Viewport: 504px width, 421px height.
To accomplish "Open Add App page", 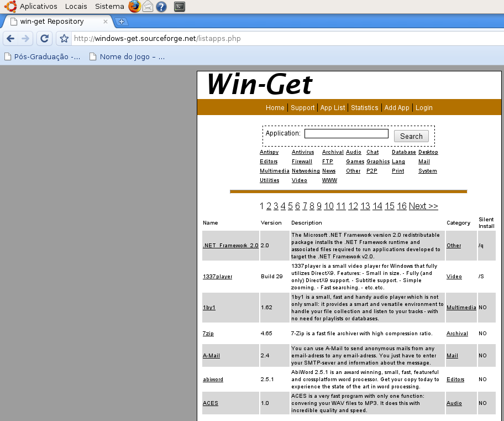I will point(397,107).
